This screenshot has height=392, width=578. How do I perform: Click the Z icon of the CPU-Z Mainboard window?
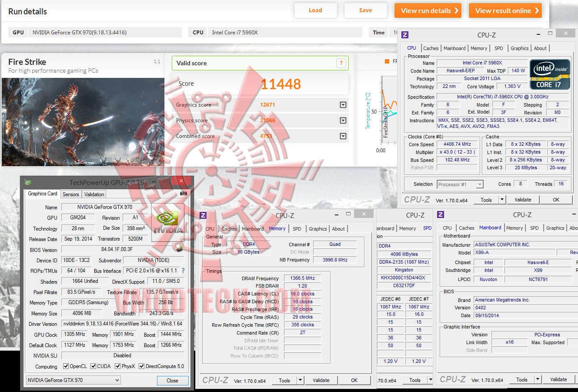pos(441,214)
